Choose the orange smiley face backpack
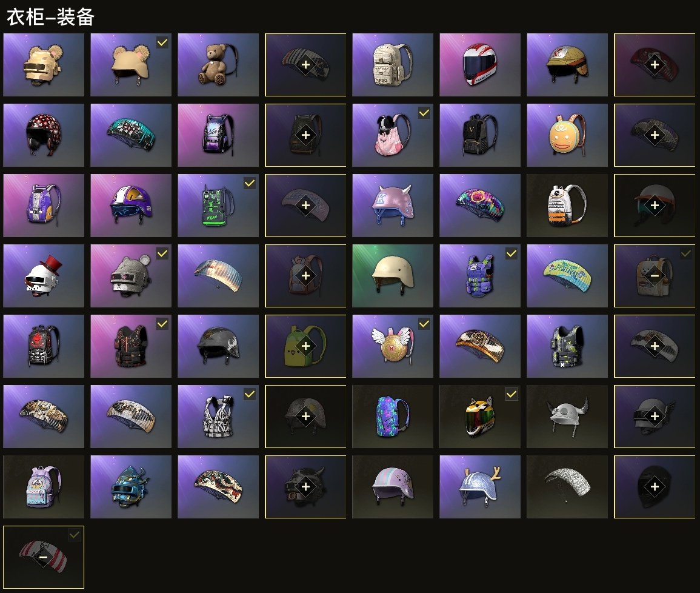Screen dimensions: 700x593 click(567, 135)
